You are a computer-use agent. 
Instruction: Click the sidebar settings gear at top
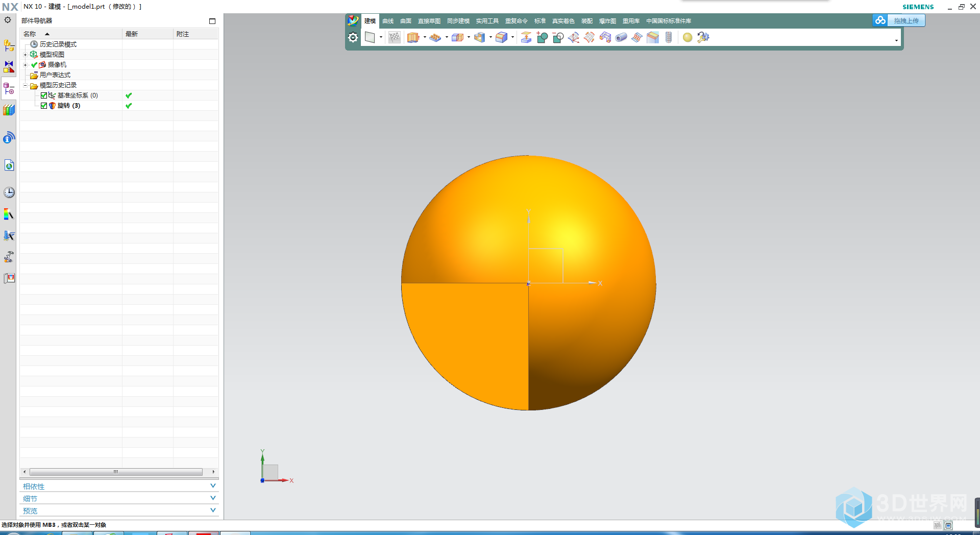point(8,20)
